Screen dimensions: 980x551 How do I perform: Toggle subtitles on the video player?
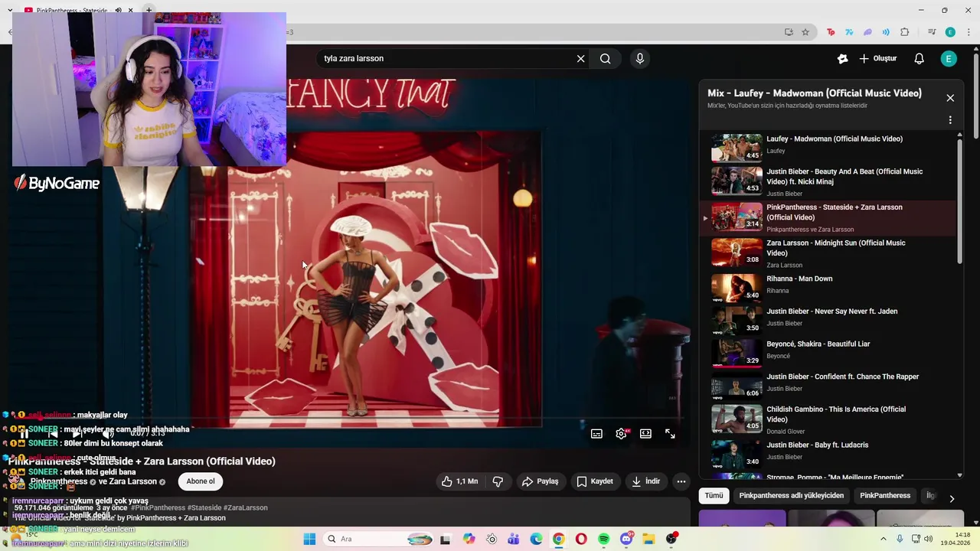coord(596,434)
